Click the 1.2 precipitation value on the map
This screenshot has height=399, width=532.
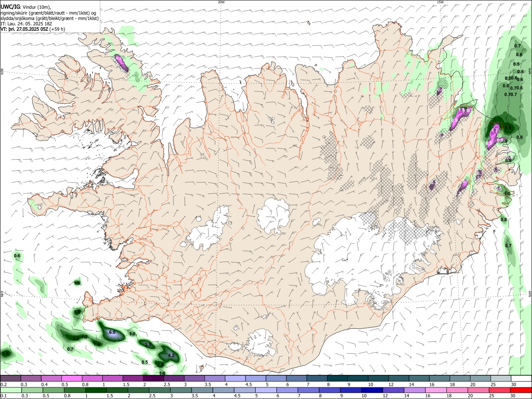(x=84, y=337)
